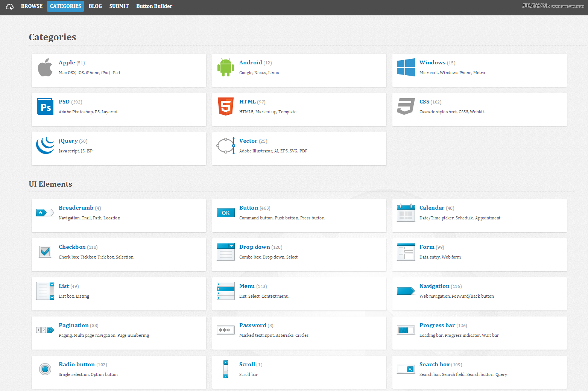Open the Checkbox elements link
Image resolution: width=588 pixels, height=391 pixels.
point(72,247)
